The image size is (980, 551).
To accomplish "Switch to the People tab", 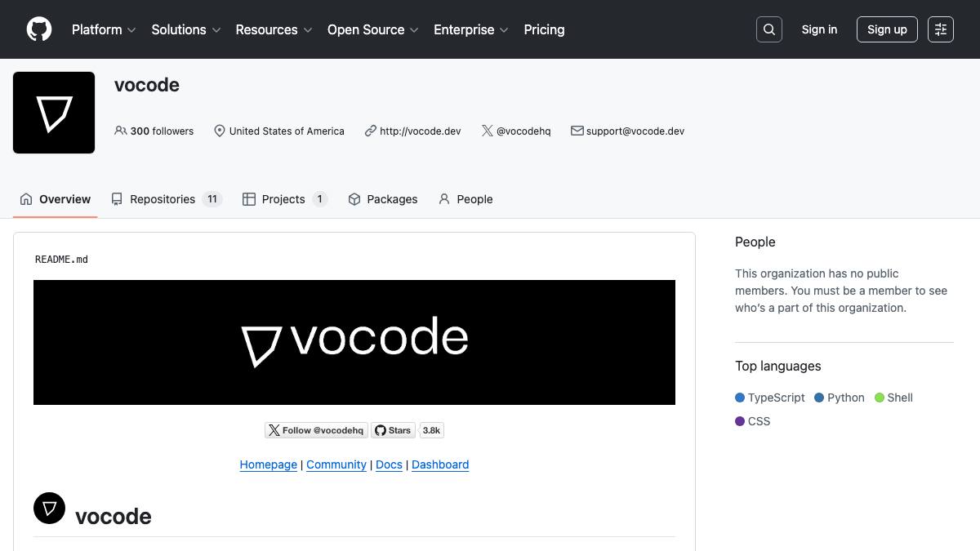I will (465, 199).
